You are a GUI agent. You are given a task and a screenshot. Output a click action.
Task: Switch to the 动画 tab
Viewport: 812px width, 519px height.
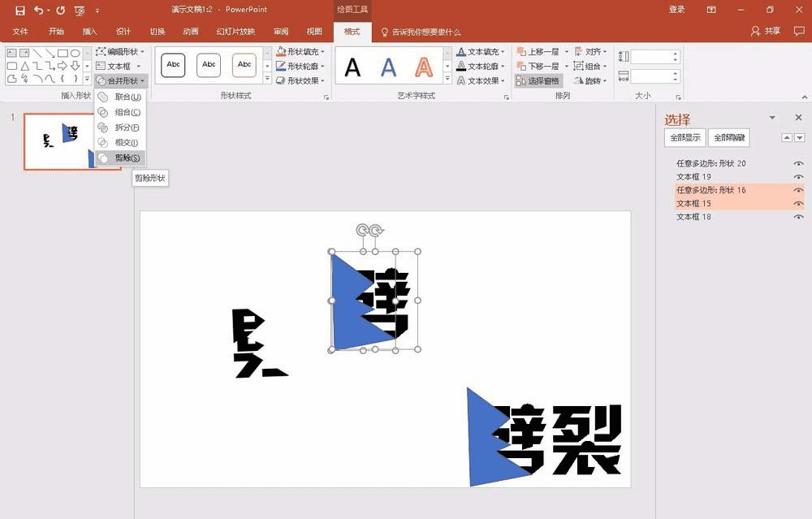(191, 32)
